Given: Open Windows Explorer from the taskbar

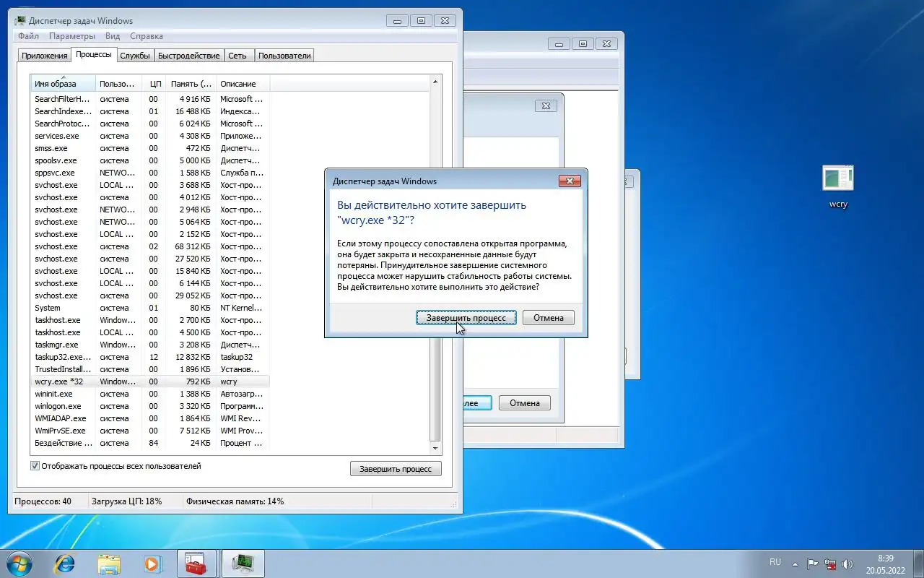Looking at the screenshot, I should click(x=109, y=564).
